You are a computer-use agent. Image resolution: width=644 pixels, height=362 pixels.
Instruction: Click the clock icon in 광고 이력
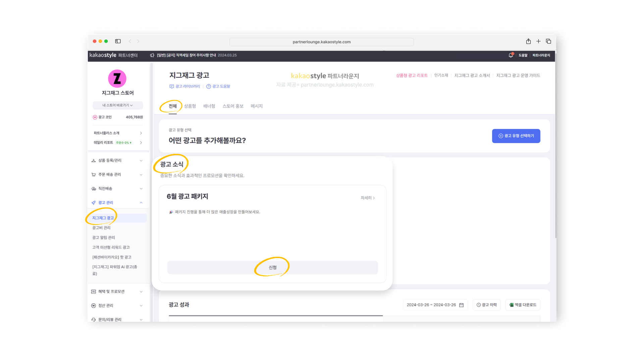479,305
